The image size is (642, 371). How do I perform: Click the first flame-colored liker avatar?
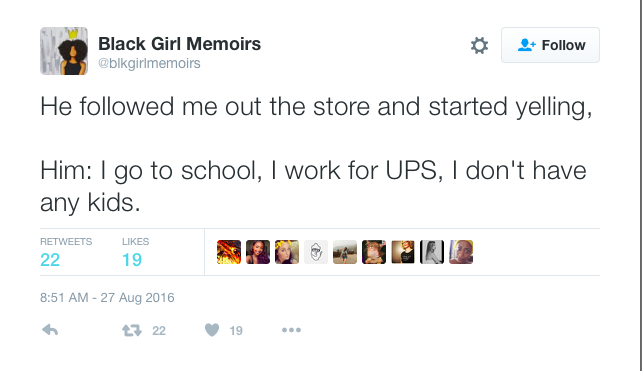[229, 252]
